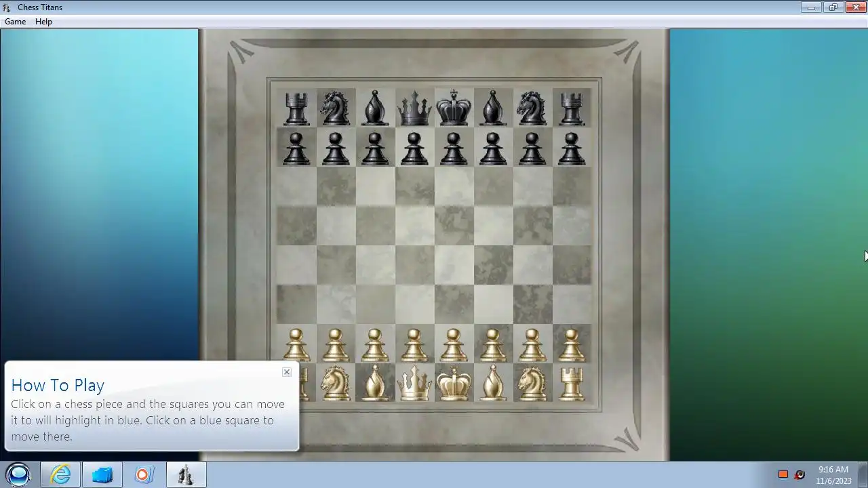Open the Help menu
The image size is (868, 488).
coord(43,22)
